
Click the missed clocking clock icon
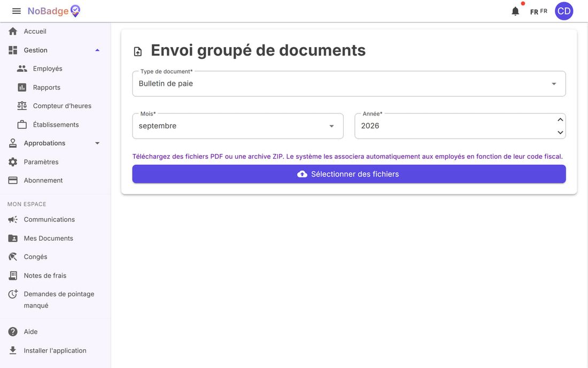(13, 294)
